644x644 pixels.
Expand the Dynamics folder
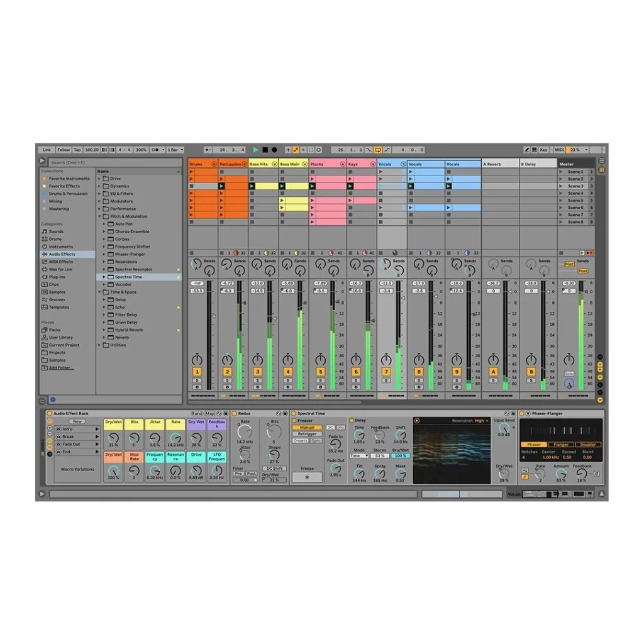point(99,186)
